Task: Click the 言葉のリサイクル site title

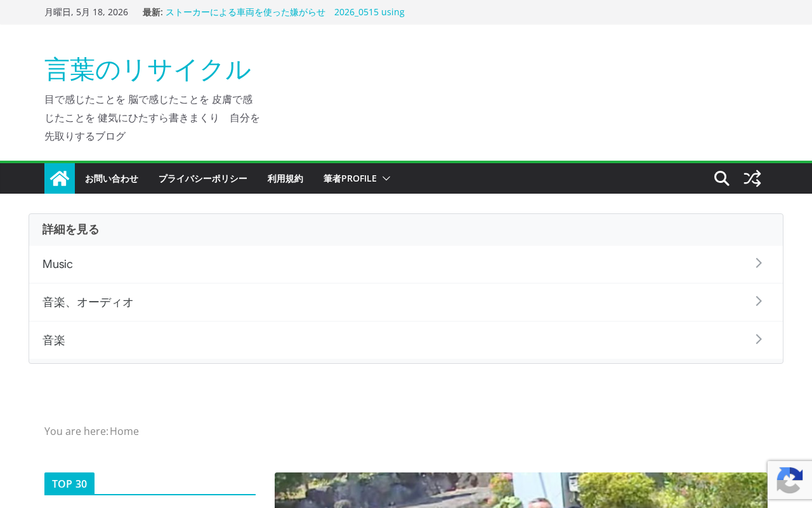Action: pos(148,69)
